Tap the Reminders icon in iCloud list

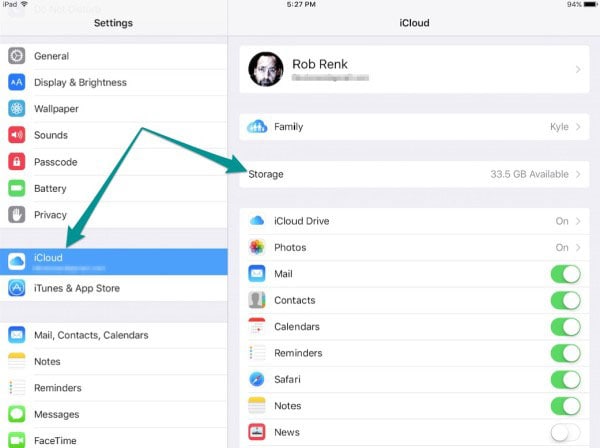pos(257,353)
